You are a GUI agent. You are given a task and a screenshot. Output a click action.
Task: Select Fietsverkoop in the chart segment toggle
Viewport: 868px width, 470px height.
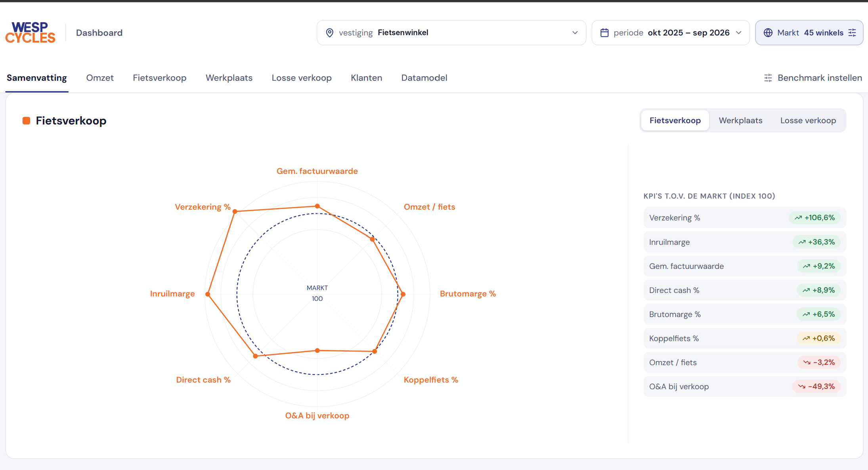click(675, 120)
